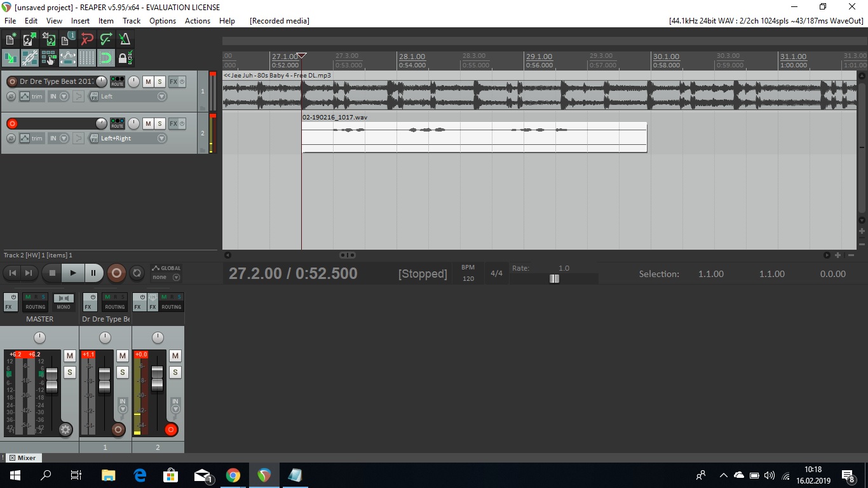Open the Options menu

[x=163, y=20]
